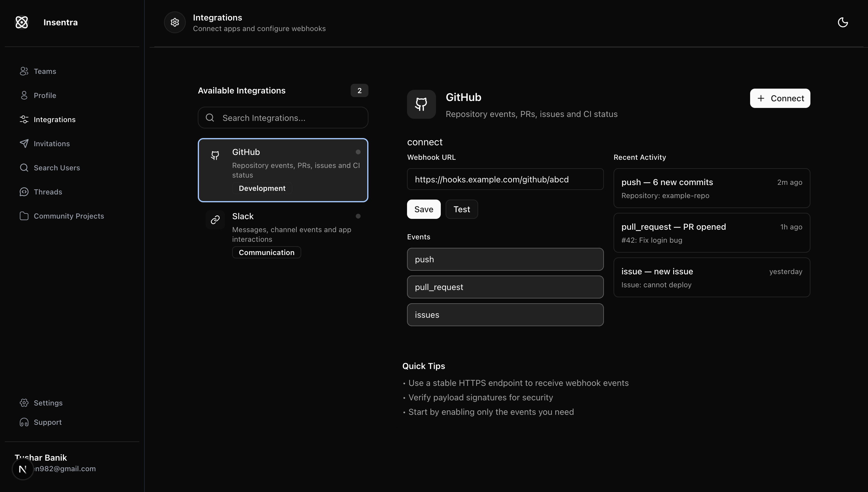Image resolution: width=868 pixels, height=492 pixels.
Task: Click Issue: cannot deploy text
Action: 656,285
